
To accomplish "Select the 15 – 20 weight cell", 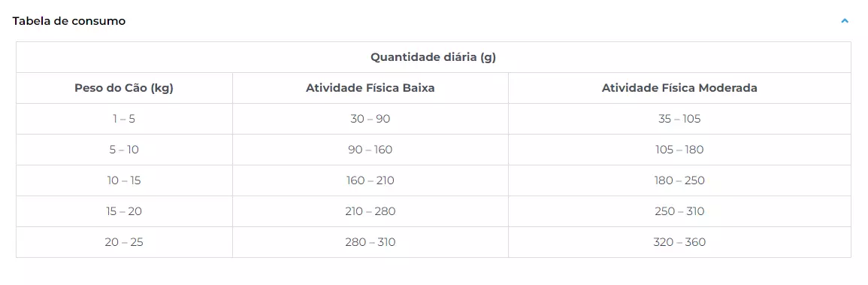I will [x=124, y=211].
